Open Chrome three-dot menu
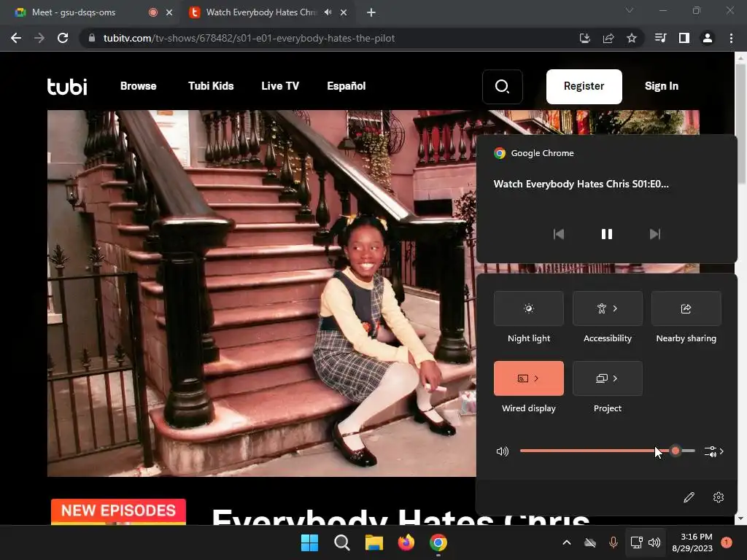 click(731, 38)
